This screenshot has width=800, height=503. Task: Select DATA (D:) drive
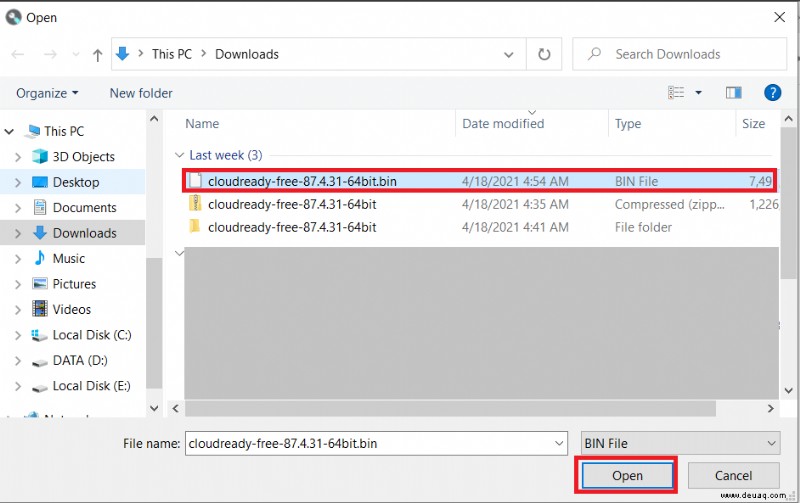pos(80,361)
